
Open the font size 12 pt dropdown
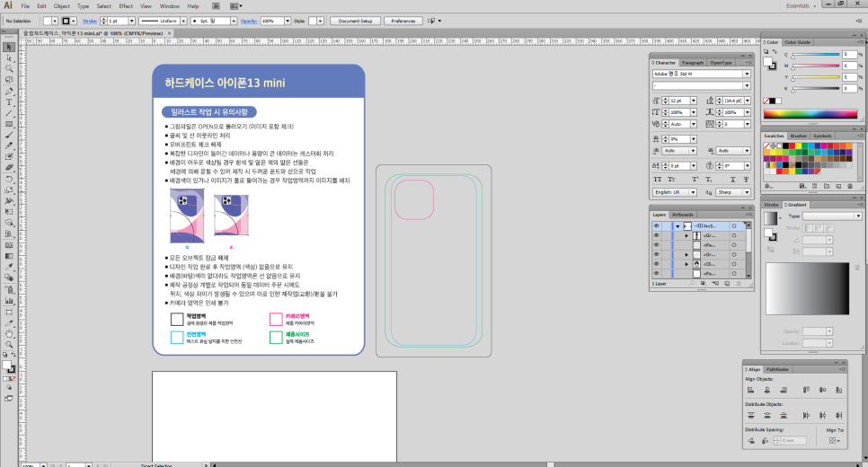(693, 101)
